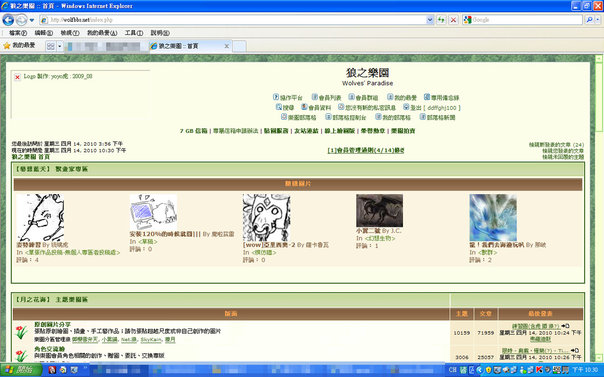Viewport: 604px width, 377px height.
Task: Click the flower icon beside 原創圖片分享
Action: (22, 332)
